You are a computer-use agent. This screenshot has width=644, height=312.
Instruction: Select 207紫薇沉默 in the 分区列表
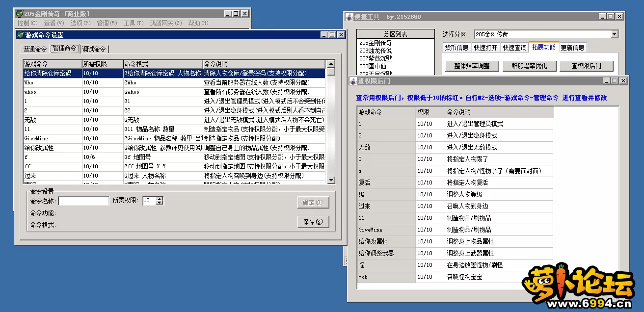396,58
